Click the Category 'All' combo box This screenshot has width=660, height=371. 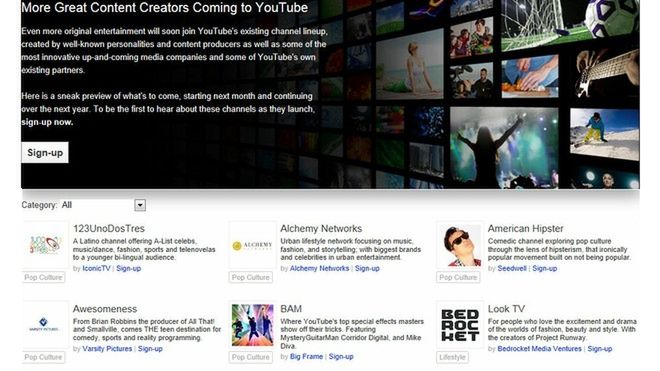coord(103,205)
